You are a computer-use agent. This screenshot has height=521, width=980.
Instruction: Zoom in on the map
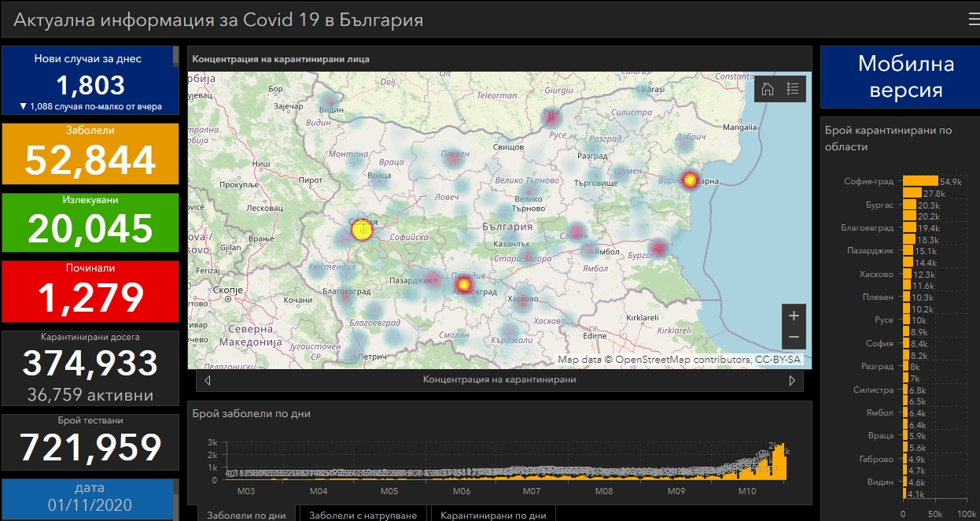[794, 316]
